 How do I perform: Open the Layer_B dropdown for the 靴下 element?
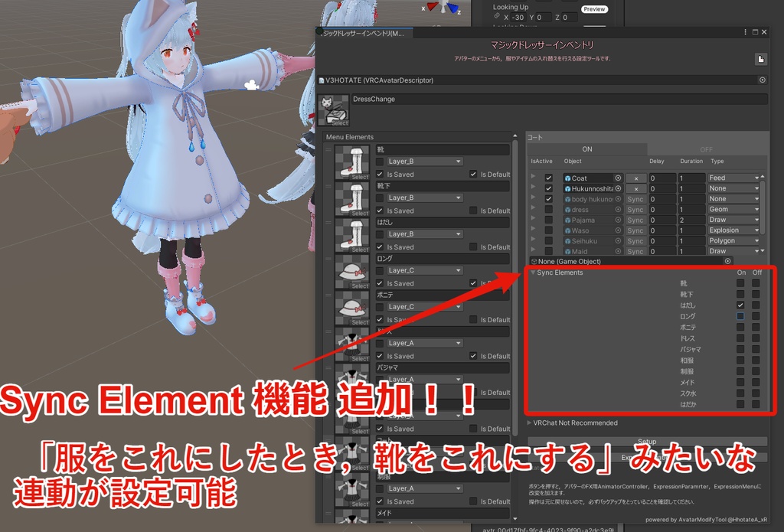click(425, 198)
